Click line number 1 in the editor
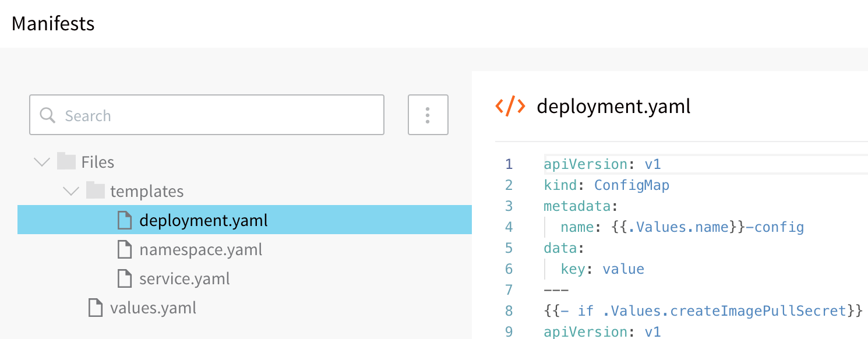The image size is (868, 339). (x=509, y=164)
